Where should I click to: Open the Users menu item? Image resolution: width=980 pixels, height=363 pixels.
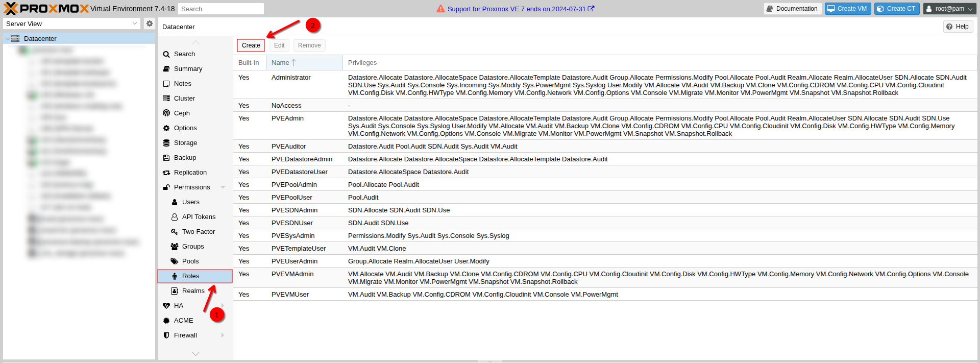(190, 202)
